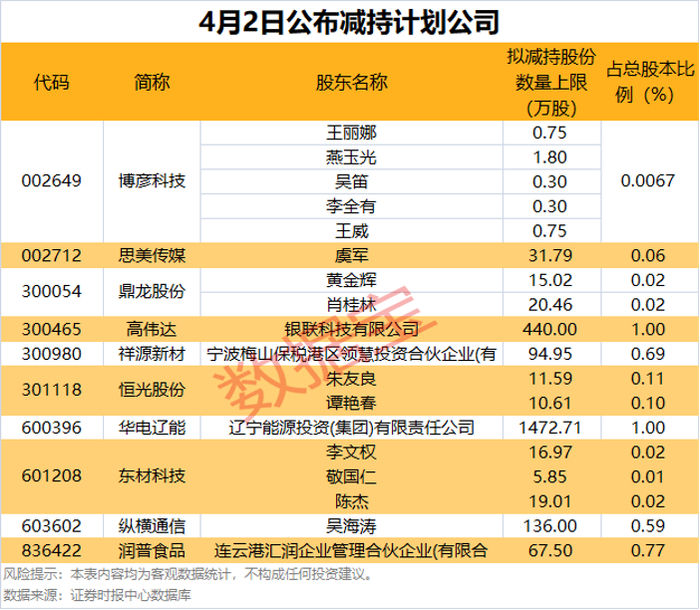The height and width of the screenshot is (610, 700).
Task: Click company name 恒光股份
Action: [x=152, y=390]
